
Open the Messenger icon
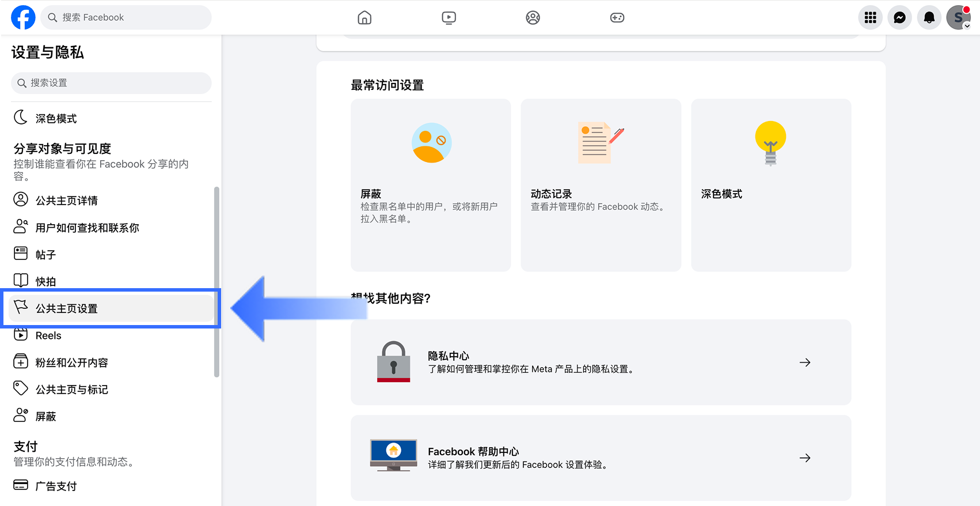click(900, 18)
